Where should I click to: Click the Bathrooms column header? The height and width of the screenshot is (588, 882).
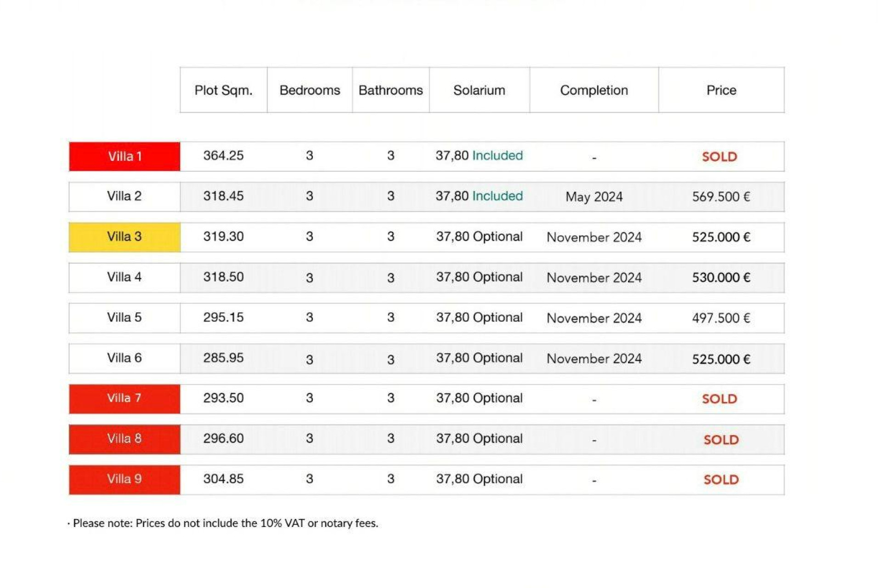point(390,90)
